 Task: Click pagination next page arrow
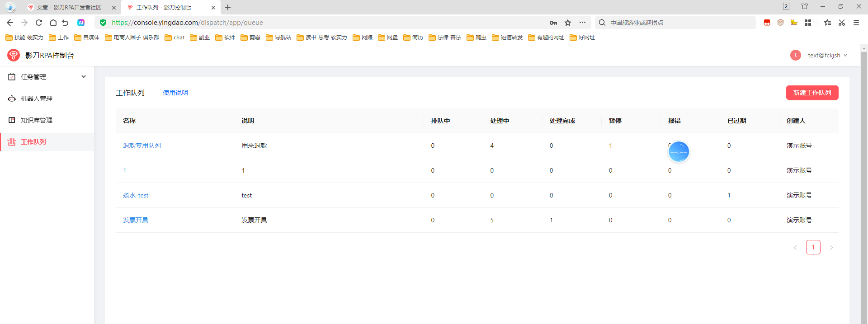(831, 248)
